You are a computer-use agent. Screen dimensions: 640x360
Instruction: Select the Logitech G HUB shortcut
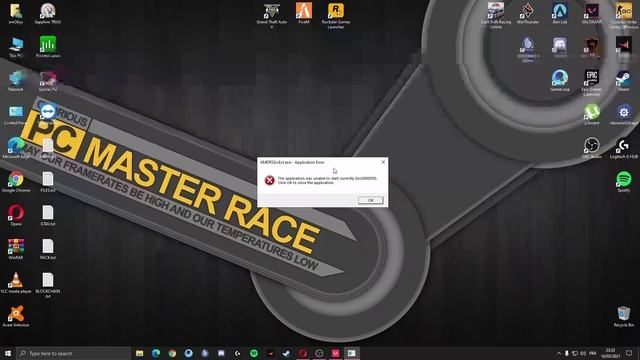(x=624, y=148)
